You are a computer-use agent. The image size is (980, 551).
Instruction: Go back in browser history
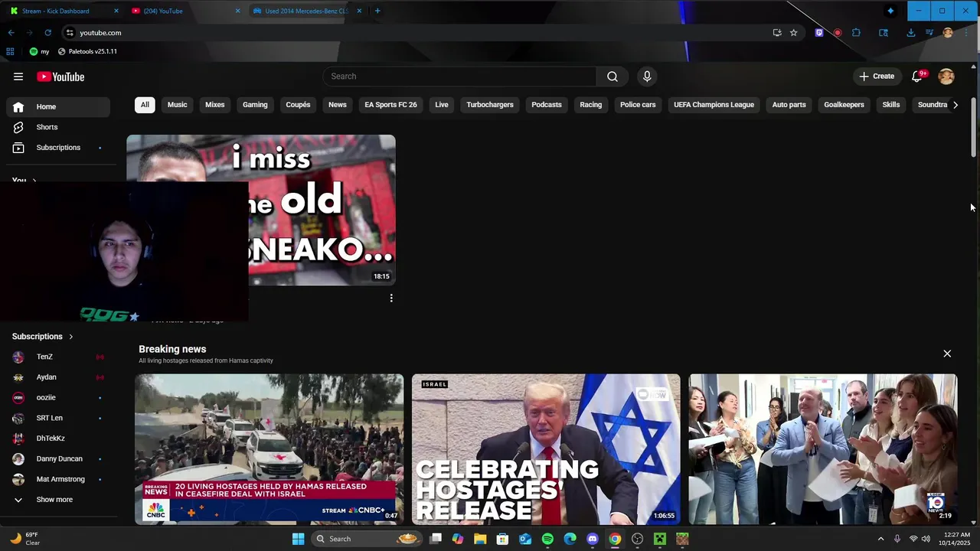click(11, 33)
